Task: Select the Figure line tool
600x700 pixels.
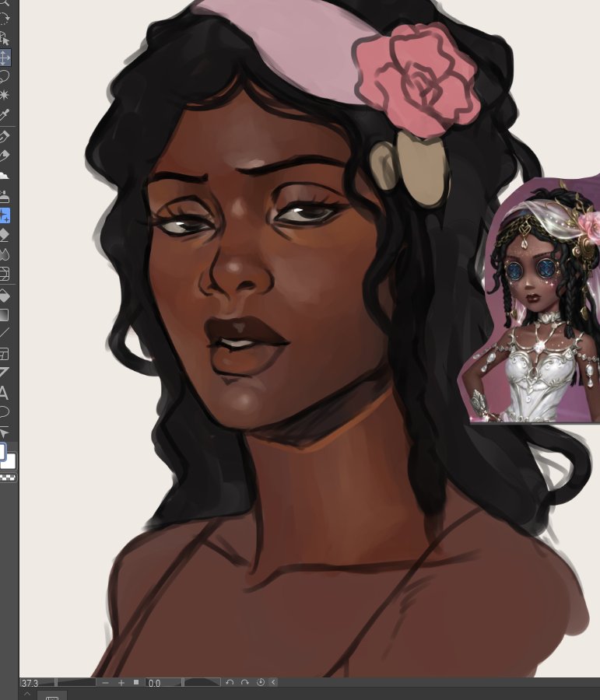Action: (x=4, y=333)
